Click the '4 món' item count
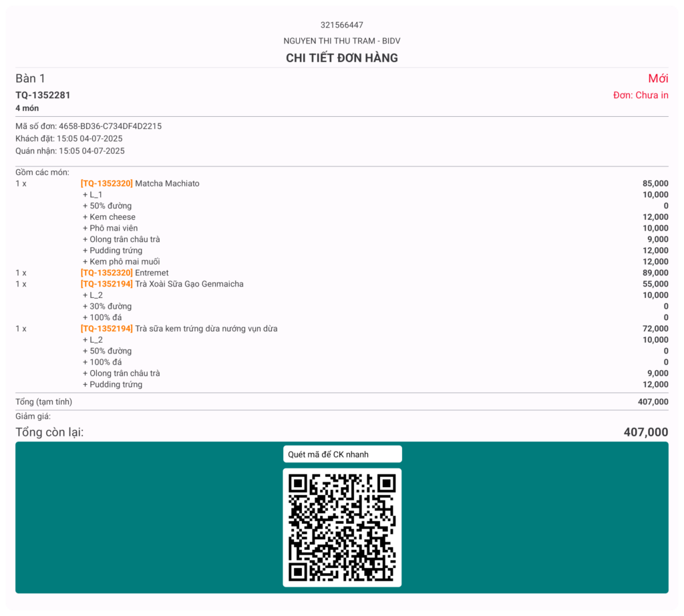Image resolution: width=684 pixels, height=616 pixels. (x=27, y=108)
